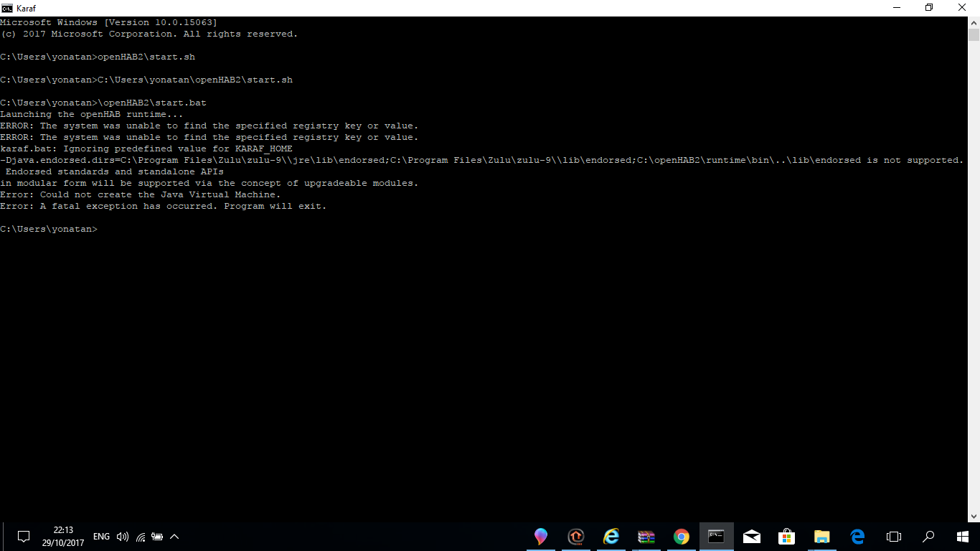Click 'Endorsed standards and standalone APIs' line
Screen dimensions: 980x551
(115, 171)
